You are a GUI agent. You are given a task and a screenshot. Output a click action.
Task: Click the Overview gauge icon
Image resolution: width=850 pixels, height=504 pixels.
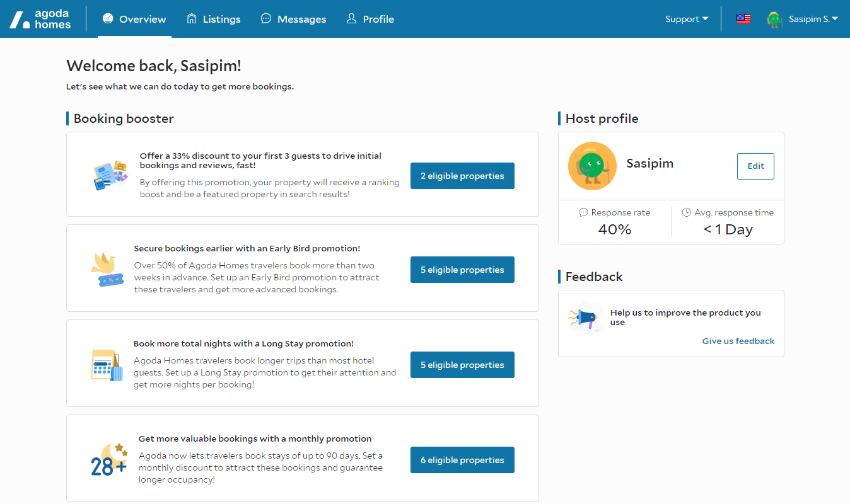coord(108,19)
